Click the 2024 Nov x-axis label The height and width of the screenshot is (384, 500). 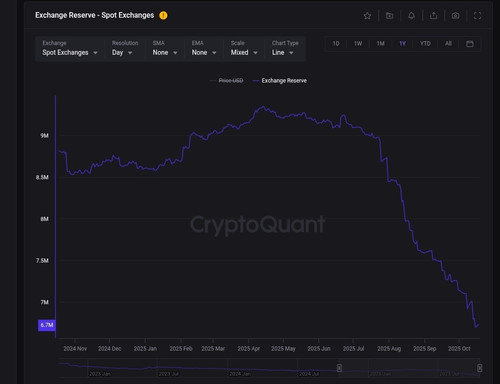tap(75, 349)
